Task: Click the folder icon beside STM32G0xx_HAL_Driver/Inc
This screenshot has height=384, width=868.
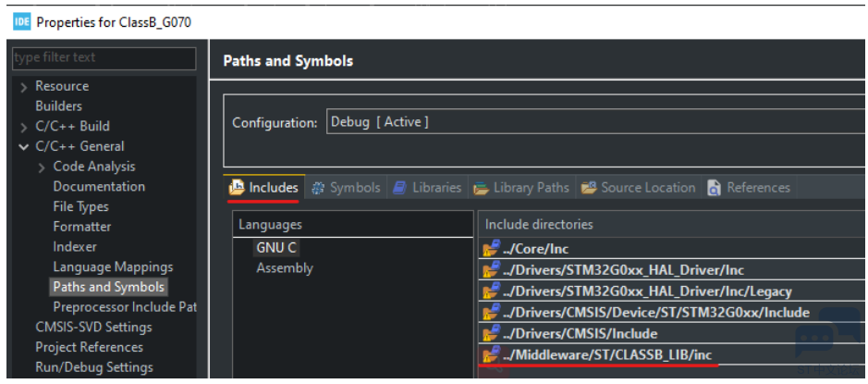Action: click(x=491, y=270)
